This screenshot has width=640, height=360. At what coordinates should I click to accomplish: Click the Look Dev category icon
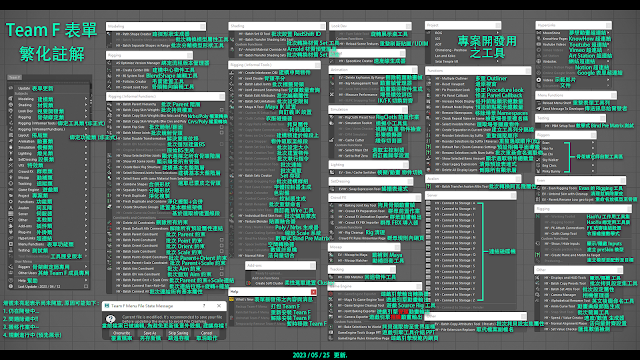point(11,111)
